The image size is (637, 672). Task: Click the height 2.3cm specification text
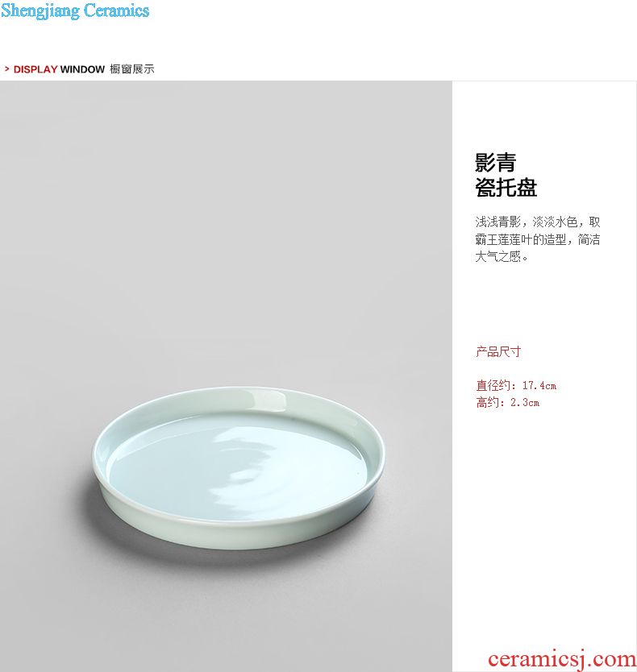coord(507,402)
